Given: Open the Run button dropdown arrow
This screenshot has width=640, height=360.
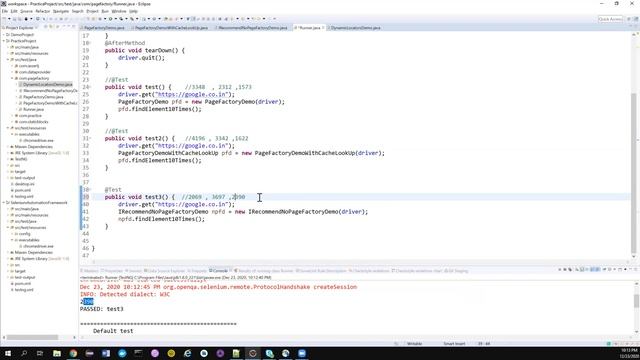Looking at the screenshot, I should pos(115,19).
